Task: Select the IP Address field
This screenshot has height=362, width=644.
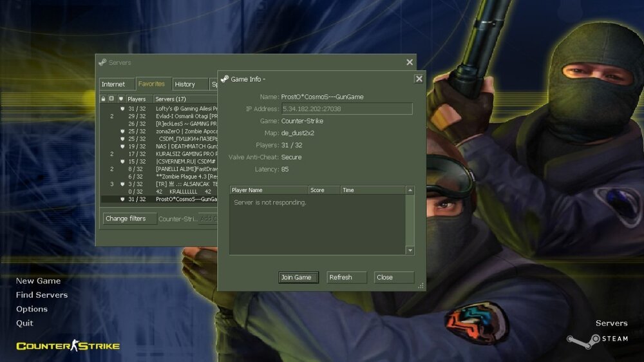Action: (346, 109)
